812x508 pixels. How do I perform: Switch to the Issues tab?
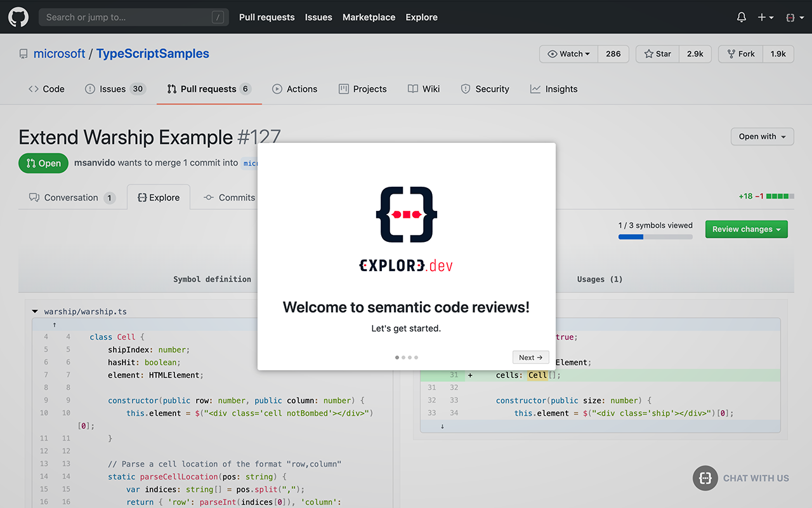[115, 89]
